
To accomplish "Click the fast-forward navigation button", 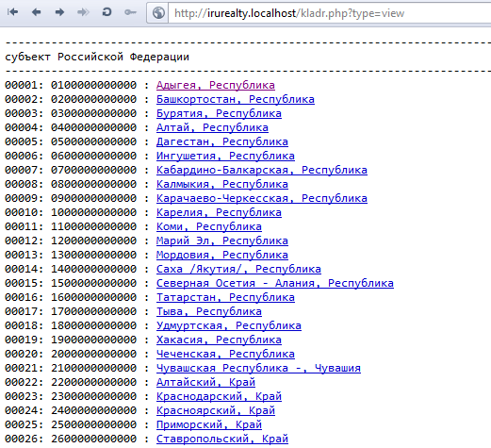I will pyautogui.click(x=83, y=12).
